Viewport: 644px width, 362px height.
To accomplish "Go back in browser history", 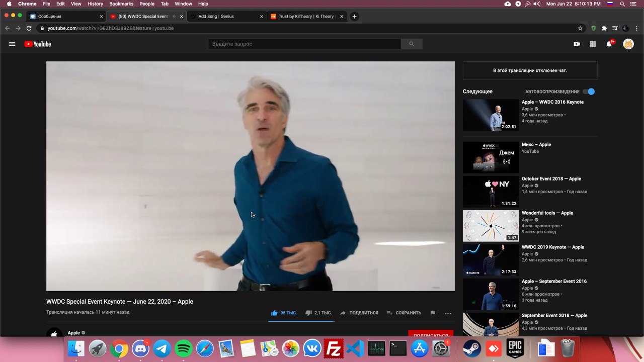I will (x=7, y=28).
